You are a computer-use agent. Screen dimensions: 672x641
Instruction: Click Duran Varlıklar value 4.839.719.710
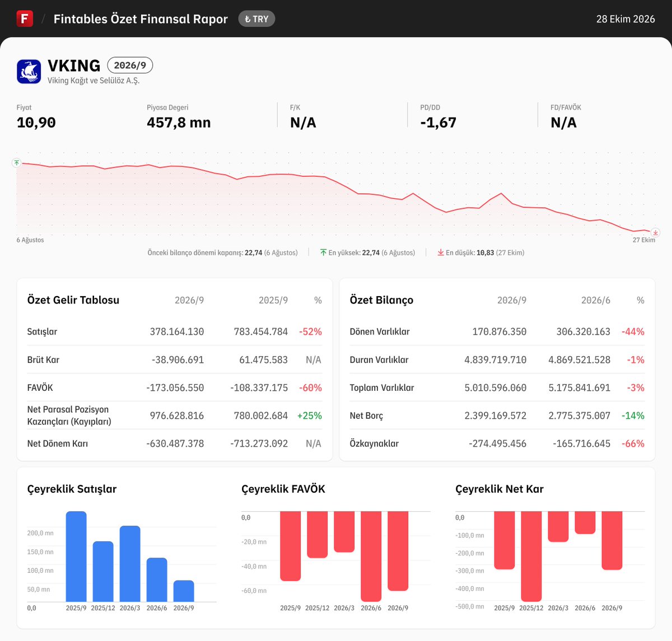pyautogui.click(x=496, y=359)
